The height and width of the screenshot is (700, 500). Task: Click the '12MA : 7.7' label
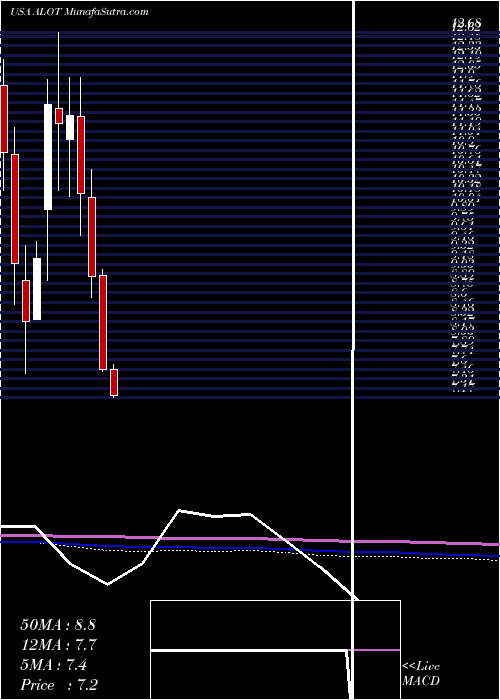point(59,645)
